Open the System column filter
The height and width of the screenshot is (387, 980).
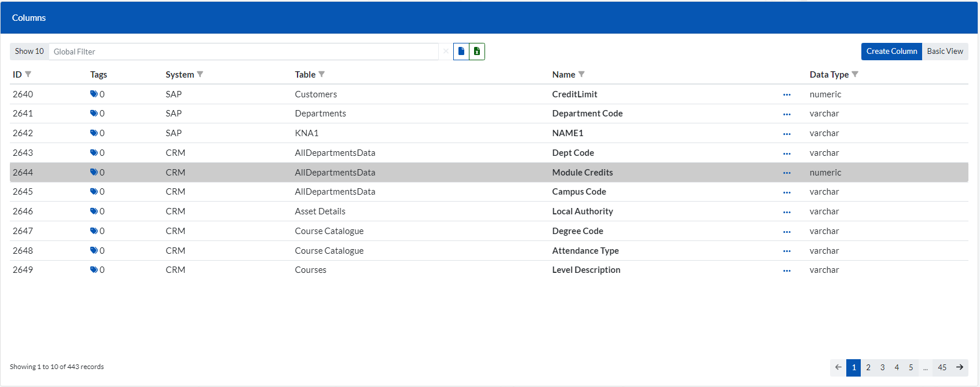click(x=200, y=74)
